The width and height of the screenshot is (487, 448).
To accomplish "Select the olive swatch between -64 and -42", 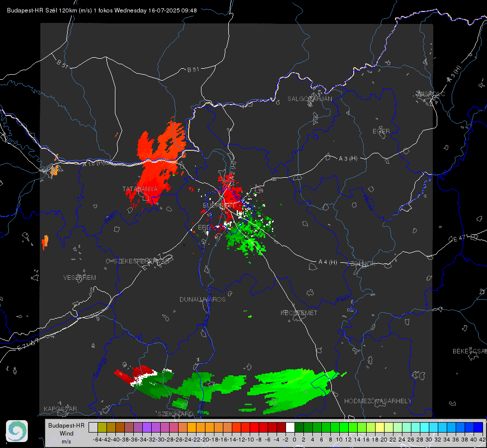I will tap(102, 427).
